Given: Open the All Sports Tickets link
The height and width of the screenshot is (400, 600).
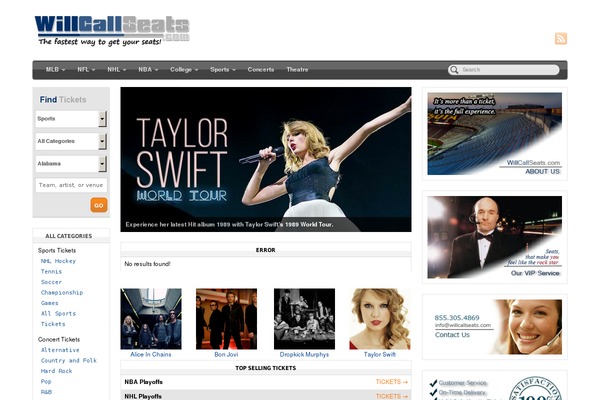Looking at the screenshot, I should point(58,318).
